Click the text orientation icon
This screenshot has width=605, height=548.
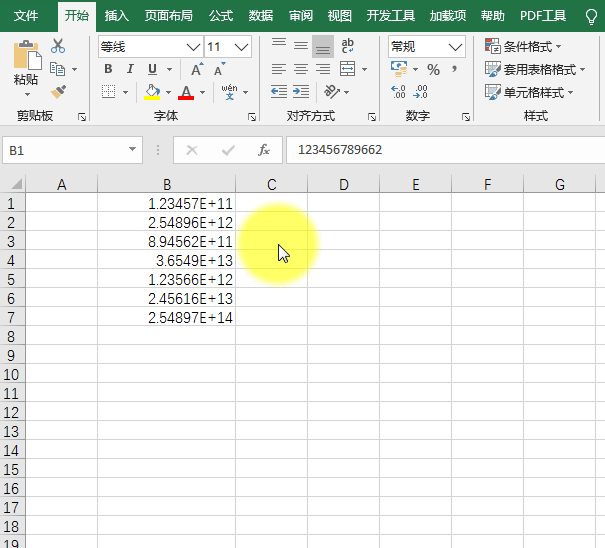pos(332,92)
